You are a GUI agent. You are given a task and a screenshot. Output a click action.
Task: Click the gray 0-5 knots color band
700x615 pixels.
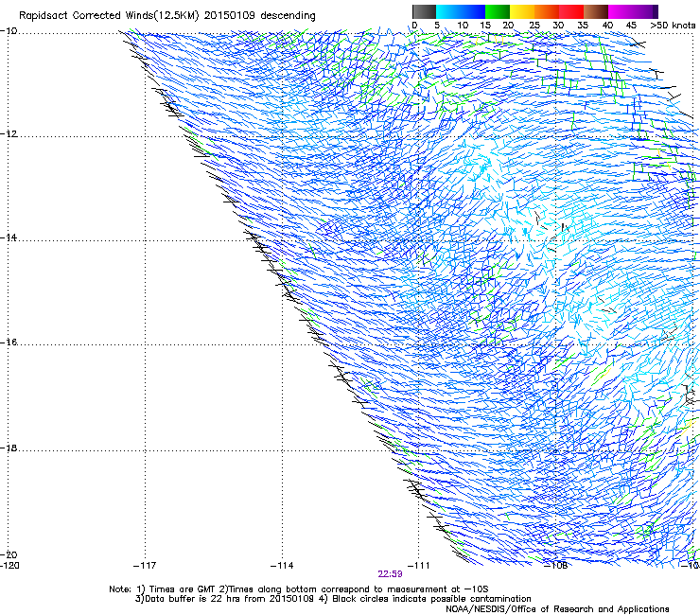[x=424, y=11]
